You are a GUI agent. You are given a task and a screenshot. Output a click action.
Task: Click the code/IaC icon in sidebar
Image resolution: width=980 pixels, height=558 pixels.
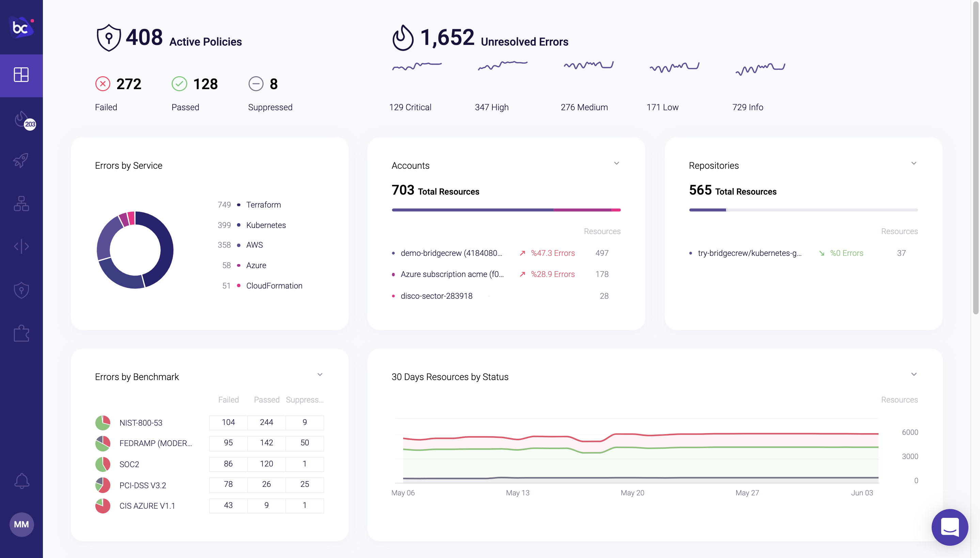pyautogui.click(x=21, y=247)
